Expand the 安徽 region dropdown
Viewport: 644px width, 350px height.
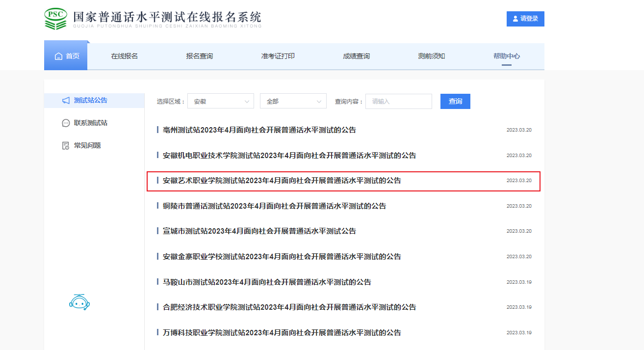click(220, 101)
